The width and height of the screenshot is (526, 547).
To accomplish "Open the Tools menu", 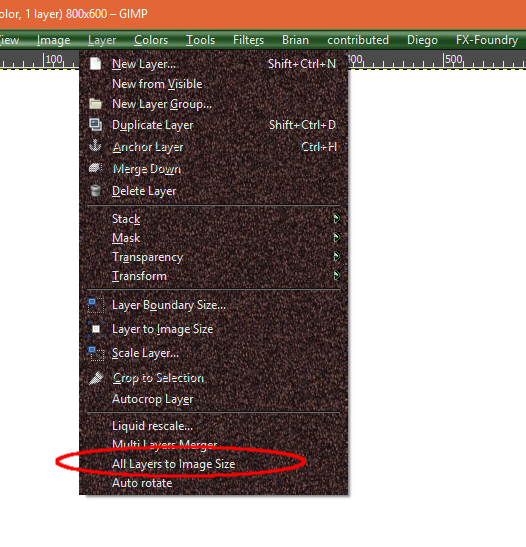I will coord(201,40).
